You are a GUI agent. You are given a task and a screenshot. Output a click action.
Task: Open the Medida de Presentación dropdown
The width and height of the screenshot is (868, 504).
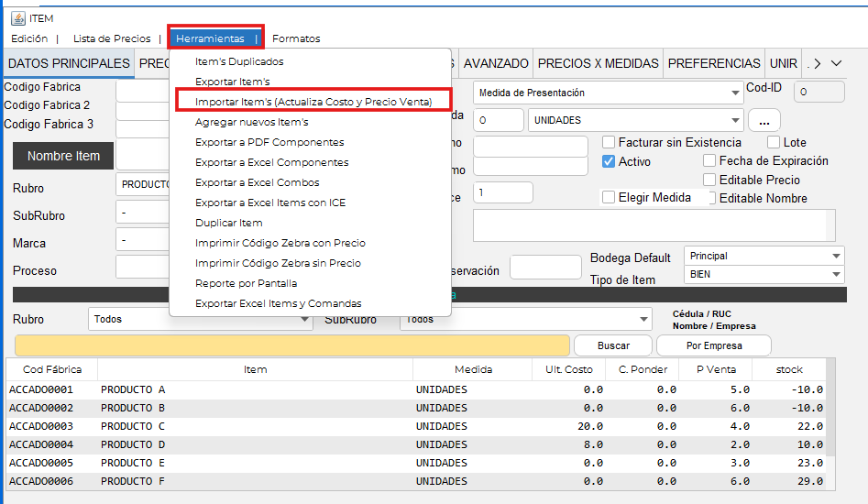pyautogui.click(x=609, y=93)
